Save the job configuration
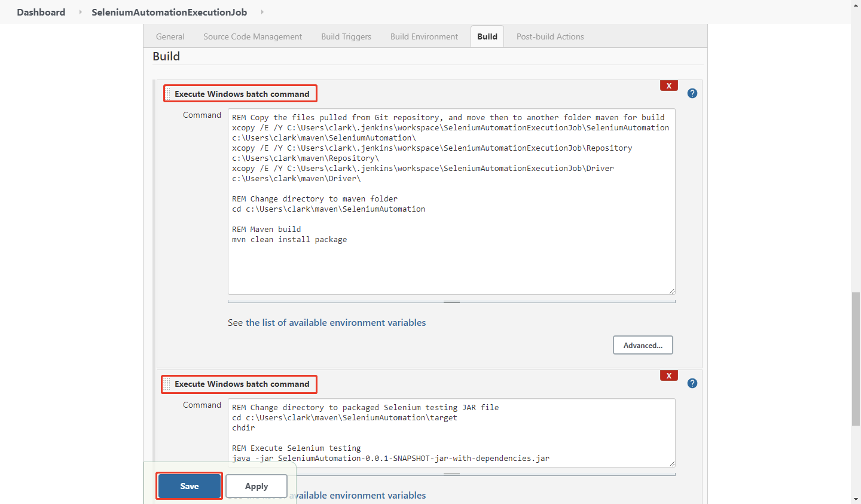Image resolution: width=861 pixels, height=504 pixels. click(x=189, y=486)
